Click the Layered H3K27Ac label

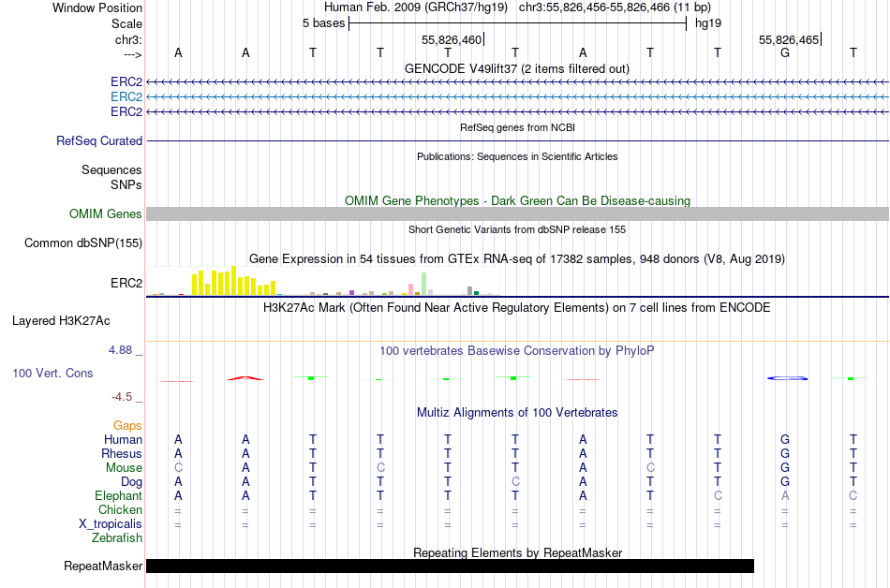[x=61, y=321]
